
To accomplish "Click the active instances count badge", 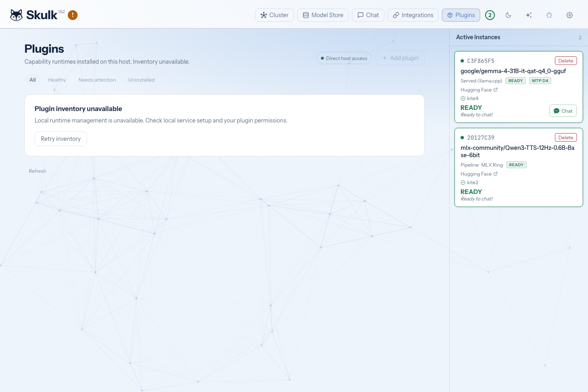I will click(x=490, y=15).
